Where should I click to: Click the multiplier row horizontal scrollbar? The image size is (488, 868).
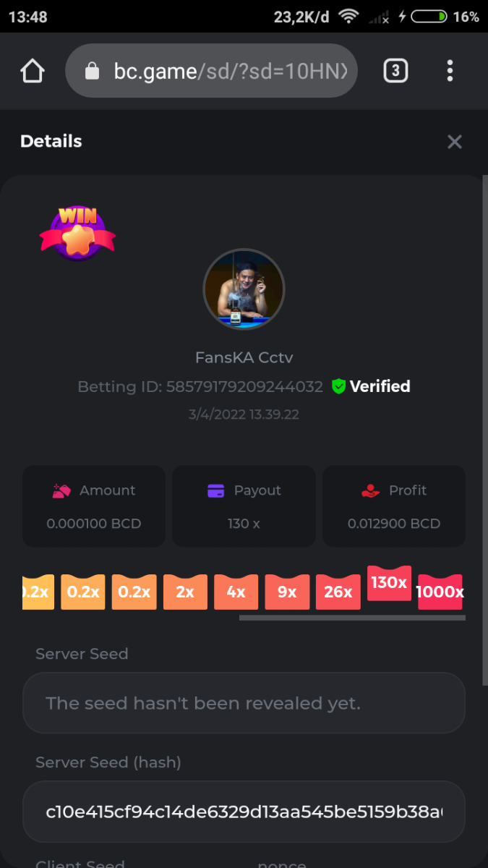pyautogui.click(x=352, y=618)
